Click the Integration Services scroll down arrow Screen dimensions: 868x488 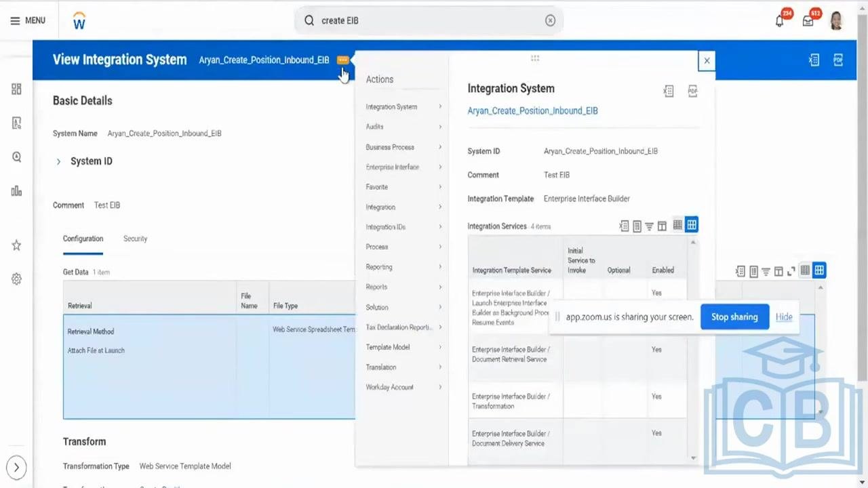click(x=693, y=458)
